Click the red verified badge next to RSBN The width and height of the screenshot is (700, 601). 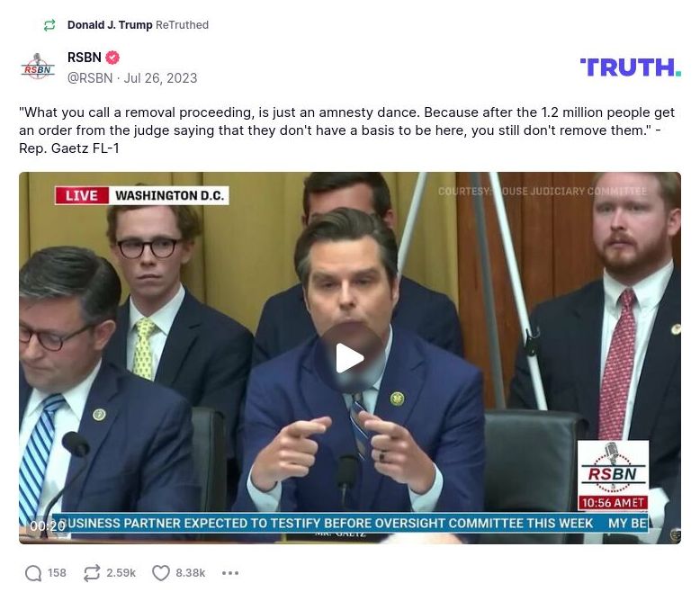pos(112,58)
